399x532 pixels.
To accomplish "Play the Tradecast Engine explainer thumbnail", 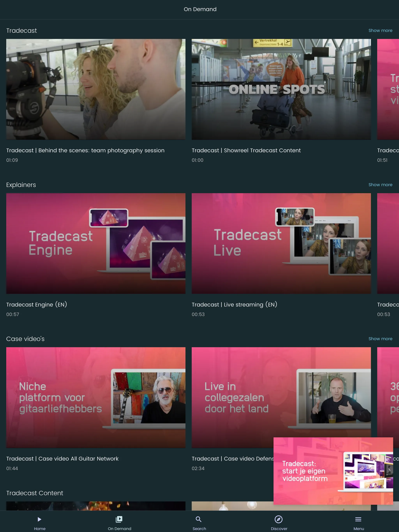I will [x=96, y=243].
